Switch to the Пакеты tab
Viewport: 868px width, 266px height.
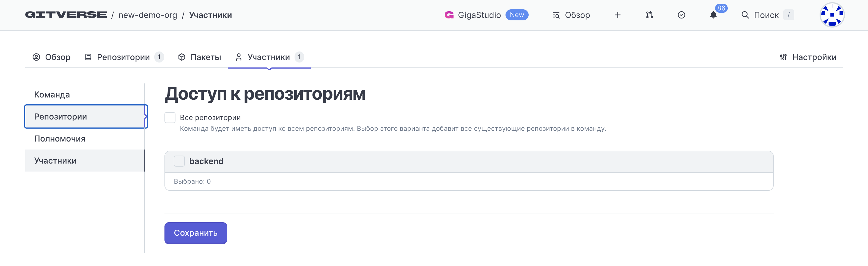[199, 57]
